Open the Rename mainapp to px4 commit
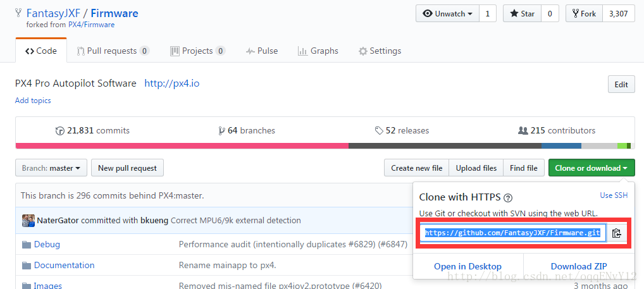The width and height of the screenshot is (644, 289). point(228,265)
